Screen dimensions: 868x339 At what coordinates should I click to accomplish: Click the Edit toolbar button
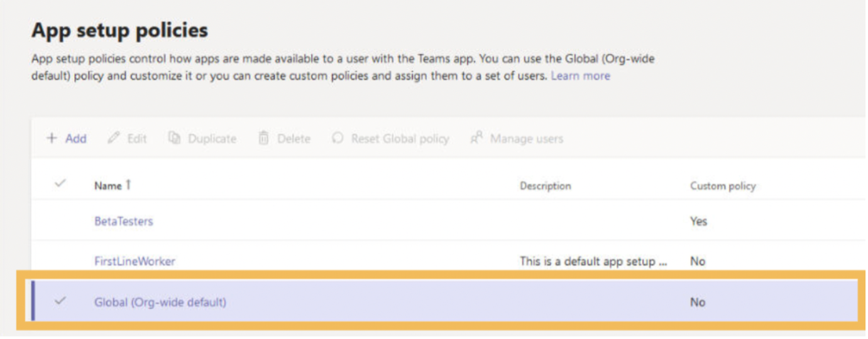pyautogui.click(x=127, y=139)
